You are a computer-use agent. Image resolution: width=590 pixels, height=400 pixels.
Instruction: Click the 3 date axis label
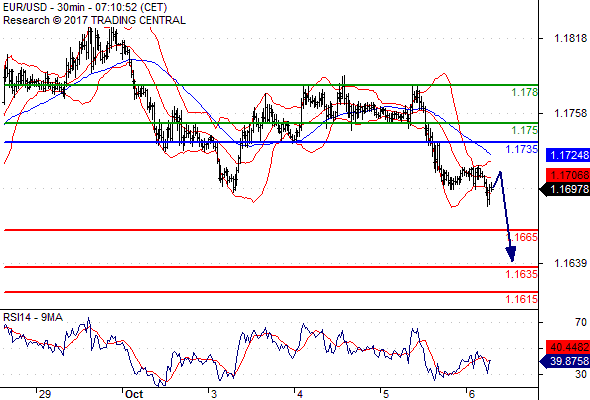click(214, 394)
